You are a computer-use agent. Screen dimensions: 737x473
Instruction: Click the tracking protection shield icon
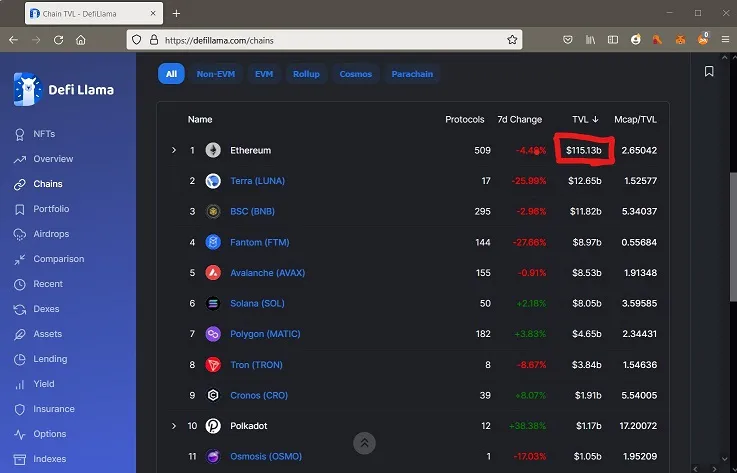[136, 40]
